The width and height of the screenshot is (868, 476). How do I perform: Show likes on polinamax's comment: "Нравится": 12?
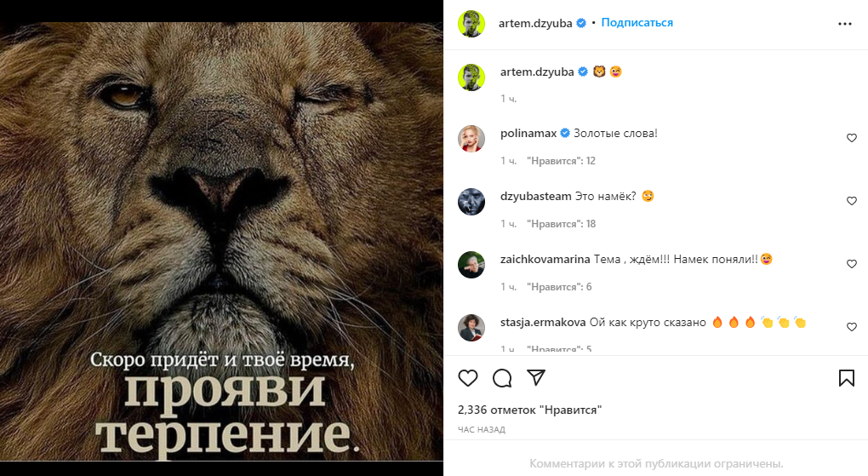562,161
